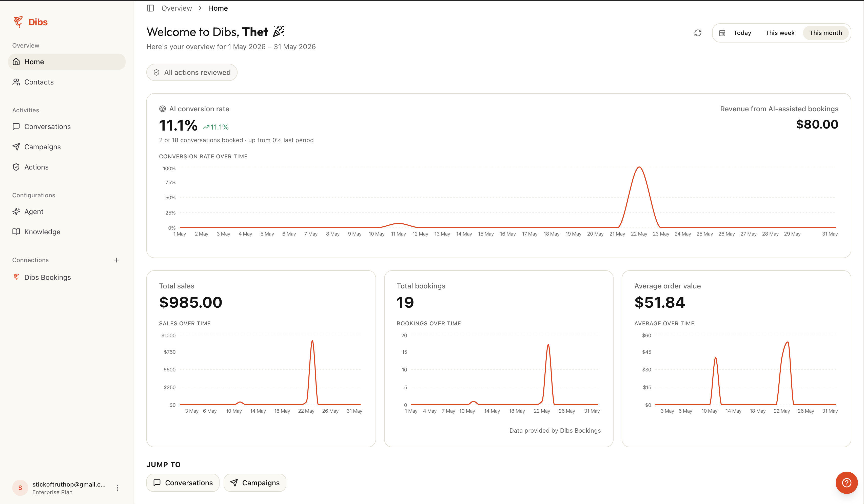This screenshot has width=864, height=504.
Task: Click the Average Over Time chart heading
Action: coord(664,323)
